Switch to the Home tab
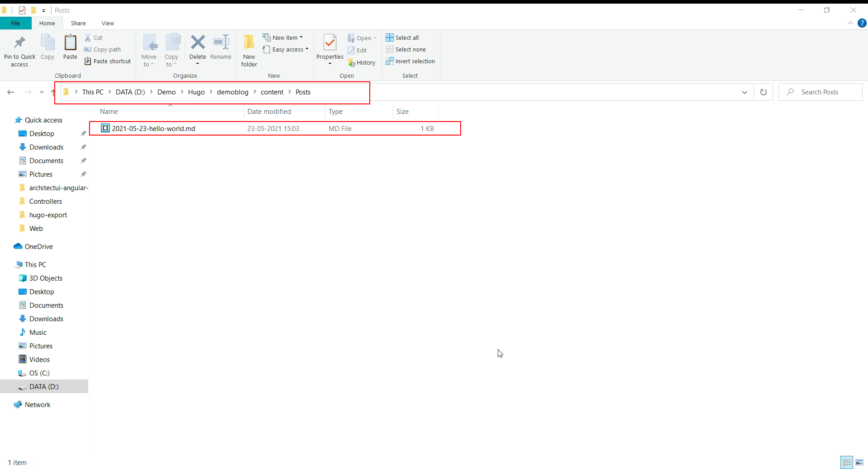 47,23
